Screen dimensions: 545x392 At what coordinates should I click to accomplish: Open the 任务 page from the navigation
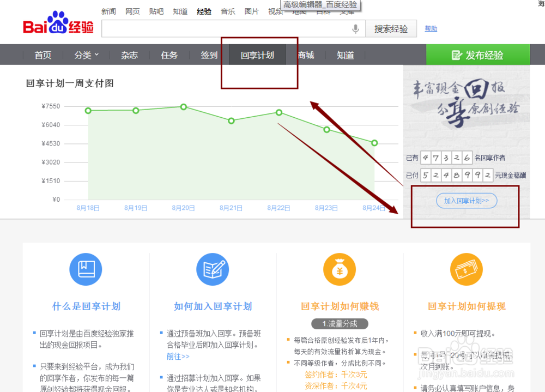point(169,55)
